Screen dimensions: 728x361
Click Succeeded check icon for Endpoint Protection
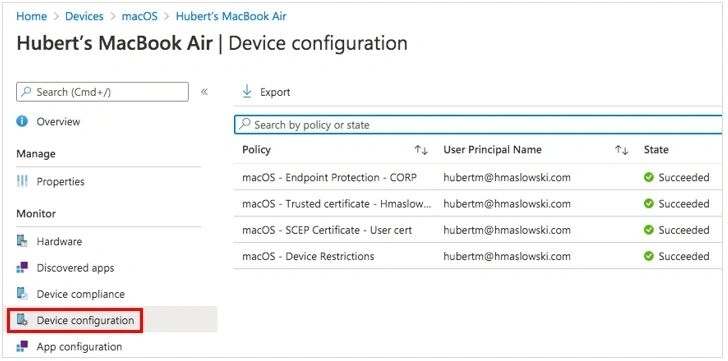coord(649,177)
